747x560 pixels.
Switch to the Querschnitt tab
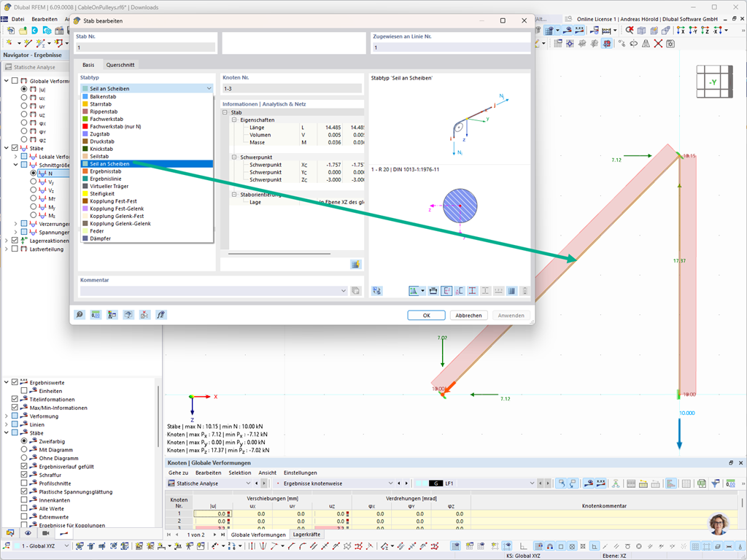point(120,65)
